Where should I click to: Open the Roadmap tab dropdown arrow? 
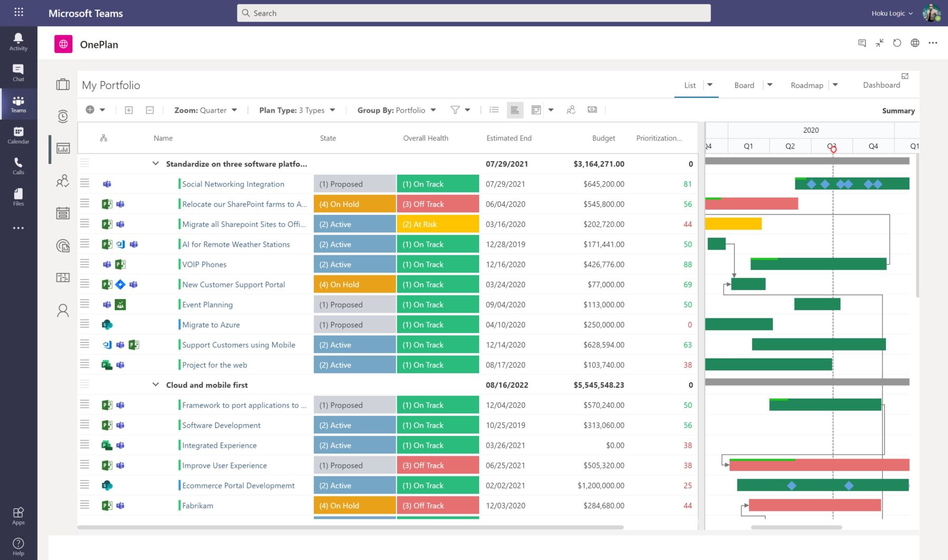point(835,85)
